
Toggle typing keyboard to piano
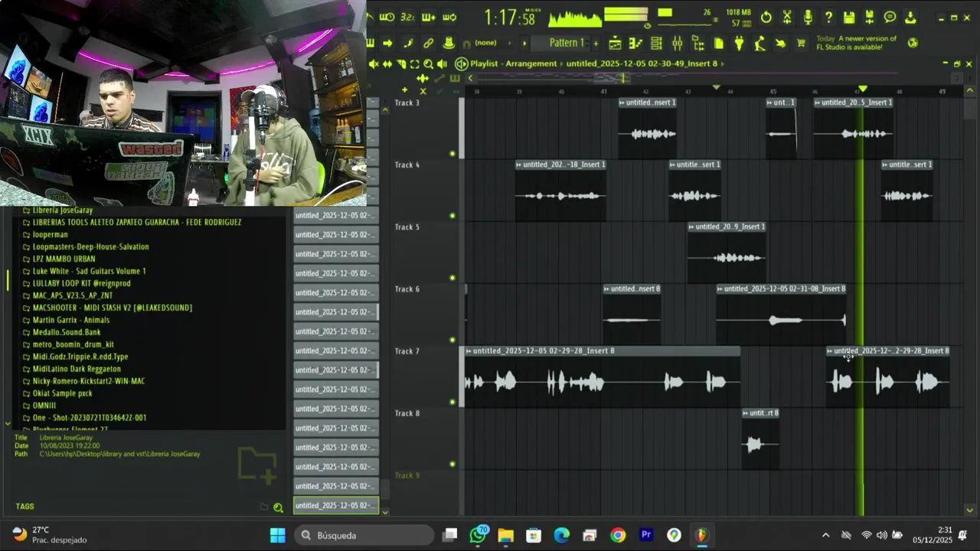[371, 44]
